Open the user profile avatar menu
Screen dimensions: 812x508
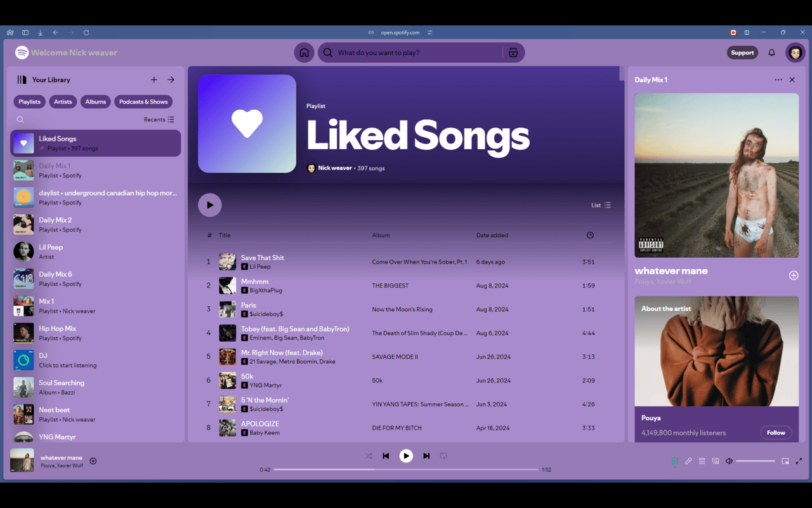point(795,53)
